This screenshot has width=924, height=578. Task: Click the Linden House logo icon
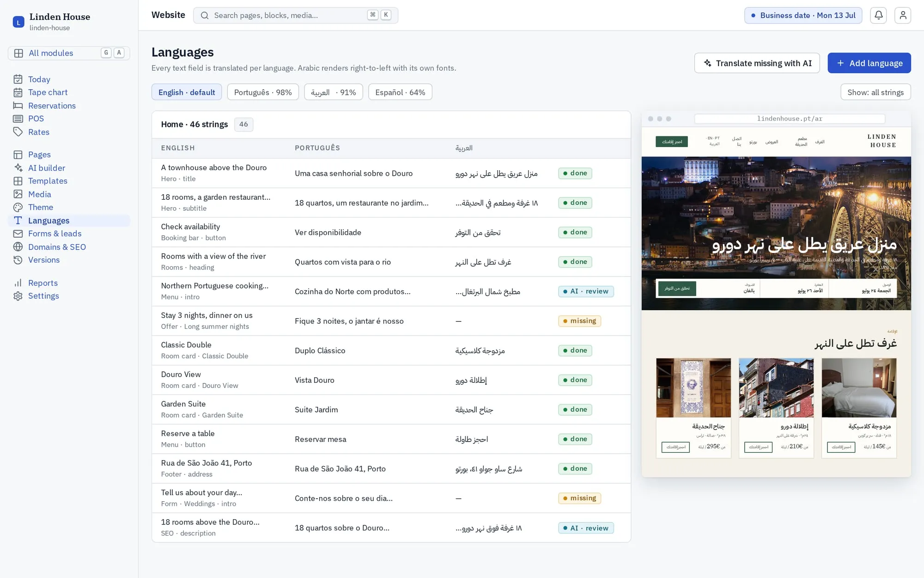[18, 22]
